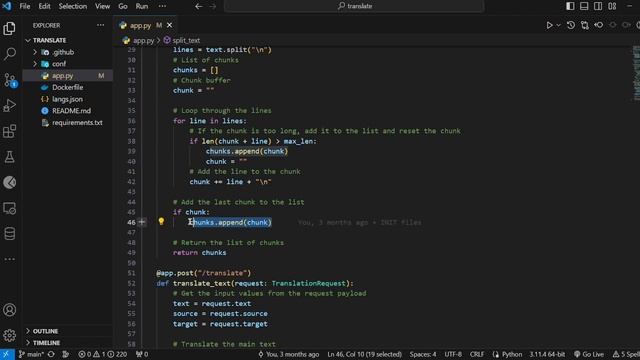Toggle the bottom panel layout icon
Screen dimensions: 640x360
point(584,6)
